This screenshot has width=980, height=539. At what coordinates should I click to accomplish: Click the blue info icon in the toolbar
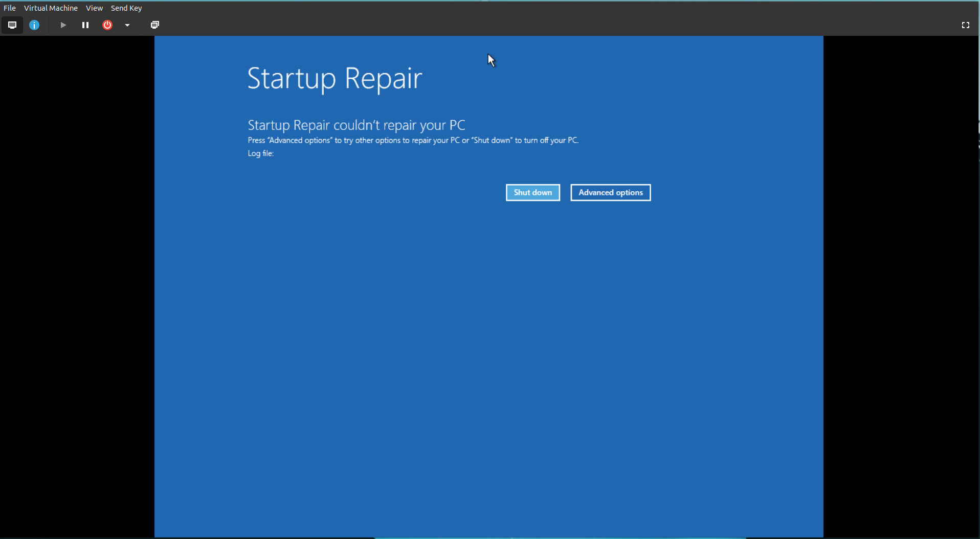(x=34, y=25)
